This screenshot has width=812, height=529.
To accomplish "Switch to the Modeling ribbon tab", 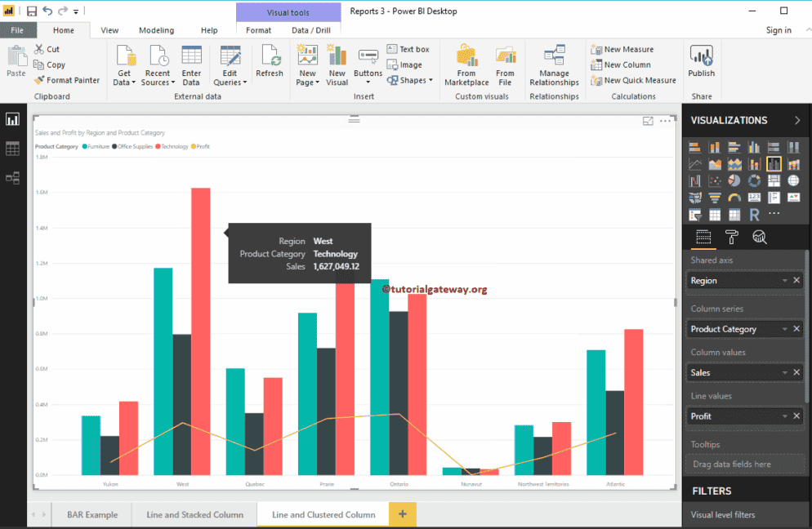I will pos(156,29).
